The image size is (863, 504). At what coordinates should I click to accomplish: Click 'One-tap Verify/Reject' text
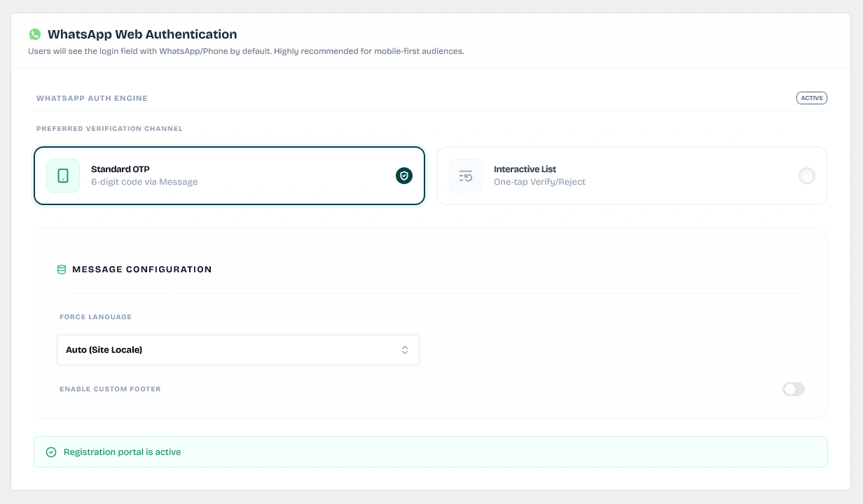coord(539,182)
